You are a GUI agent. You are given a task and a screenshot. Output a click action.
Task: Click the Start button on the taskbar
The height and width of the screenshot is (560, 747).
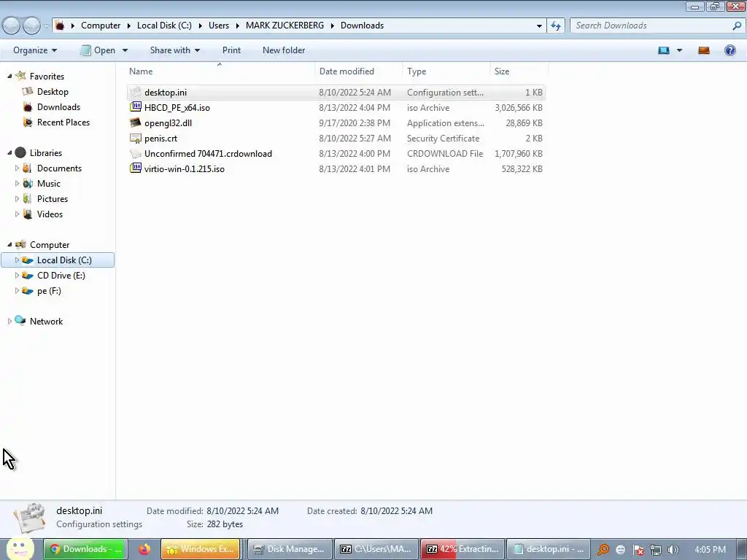pos(20,548)
